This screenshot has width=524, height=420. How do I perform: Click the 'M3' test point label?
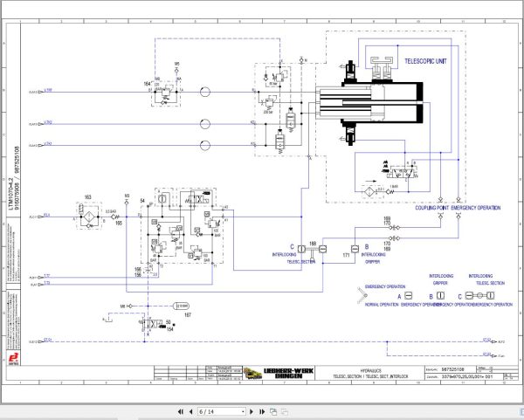click(127, 196)
